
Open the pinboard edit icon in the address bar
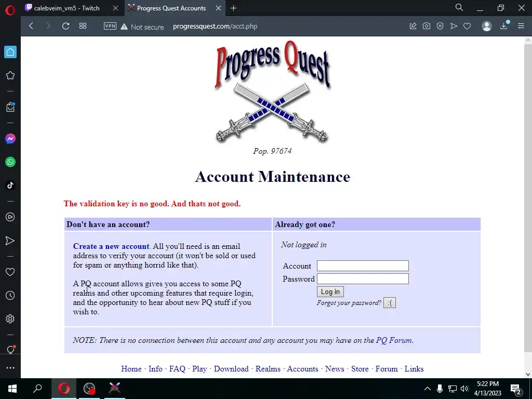pos(413,26)
